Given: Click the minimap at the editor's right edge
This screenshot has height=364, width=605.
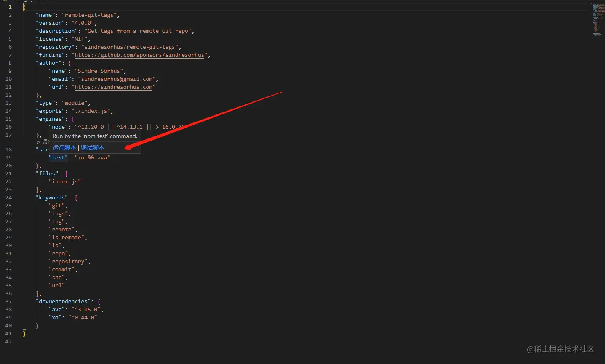Looking at the screenshot, I should [598, 20].
